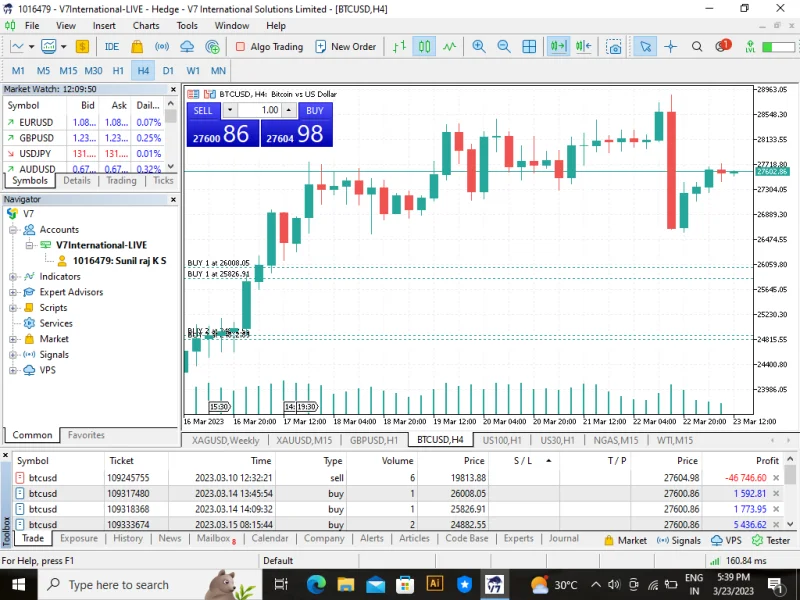The width and height of the screenshot is (800, 600).
Task: Decrease volume with down arrow stepper
Action: tap(230, 110)
